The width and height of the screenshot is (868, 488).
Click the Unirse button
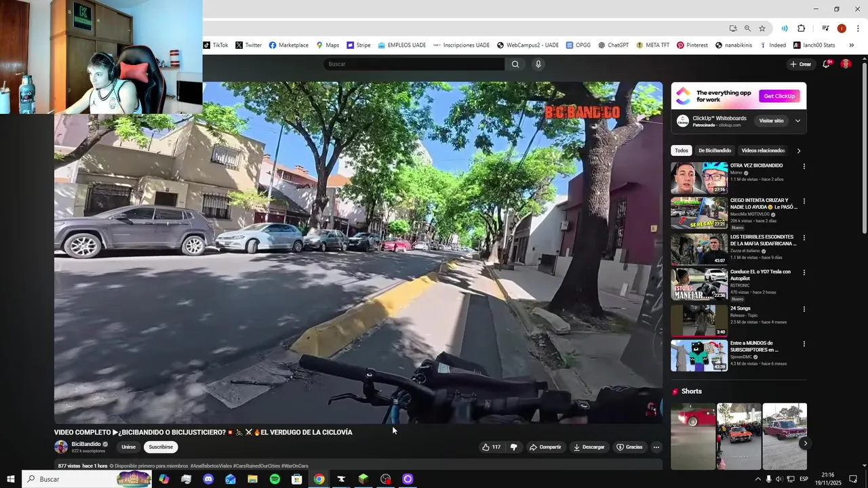click(128, 447)
